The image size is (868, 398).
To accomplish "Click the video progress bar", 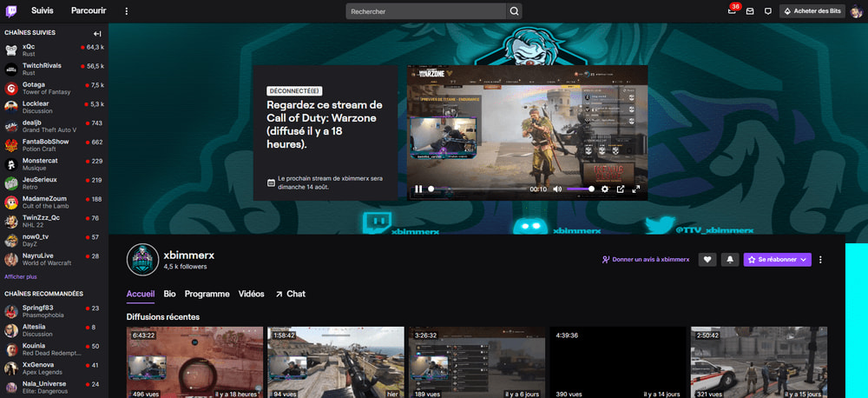I will point(477,189).
